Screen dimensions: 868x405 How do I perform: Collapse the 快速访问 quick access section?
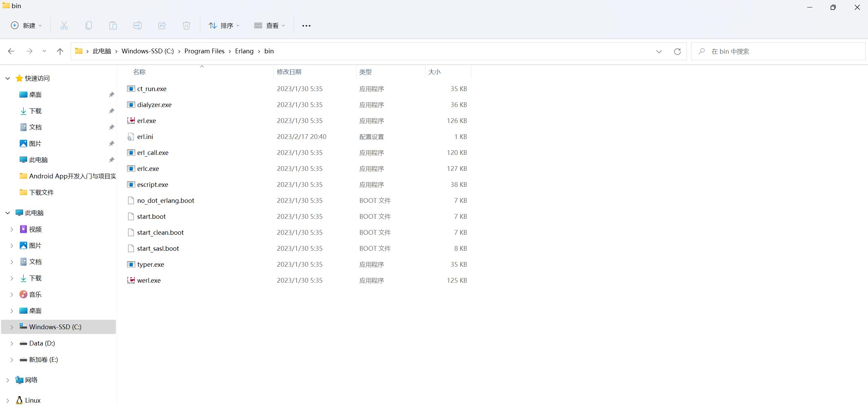click(8, 78)
